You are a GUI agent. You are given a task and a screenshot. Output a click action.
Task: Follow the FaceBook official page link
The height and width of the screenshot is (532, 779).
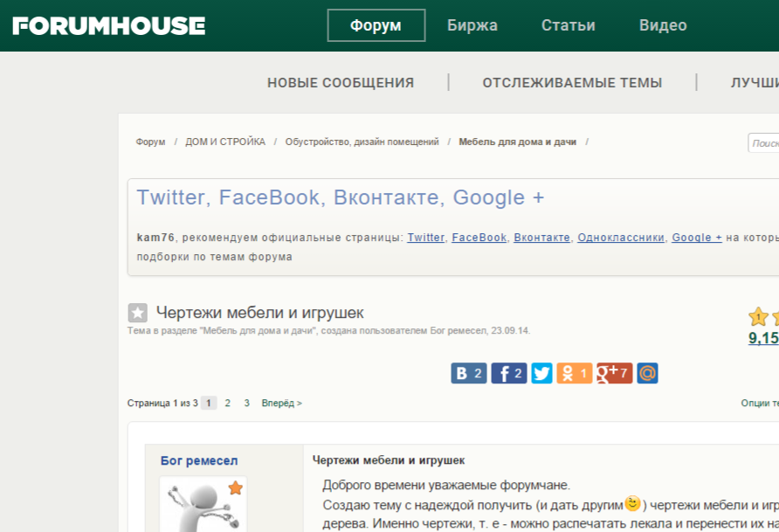(x=479, y=238)
